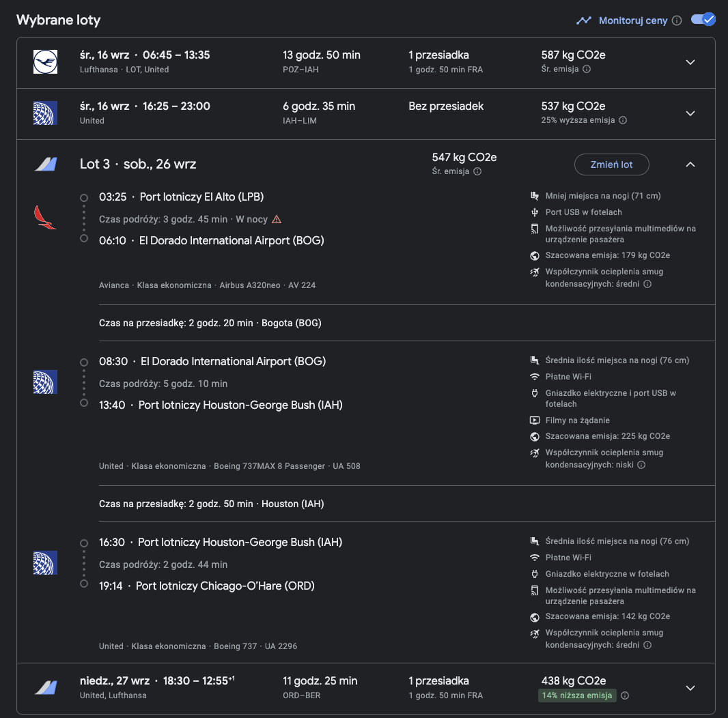Toggle the Monitoruj ceny price tracking switch
Screen dimensions: 728x718
pyautogui.click(x=703, y=20)
